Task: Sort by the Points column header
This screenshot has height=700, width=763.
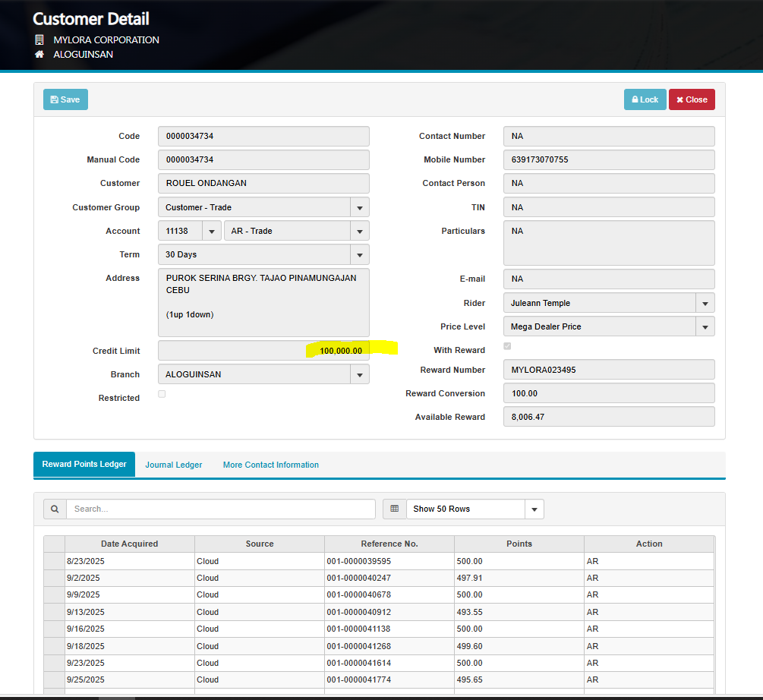Action: 519,544
